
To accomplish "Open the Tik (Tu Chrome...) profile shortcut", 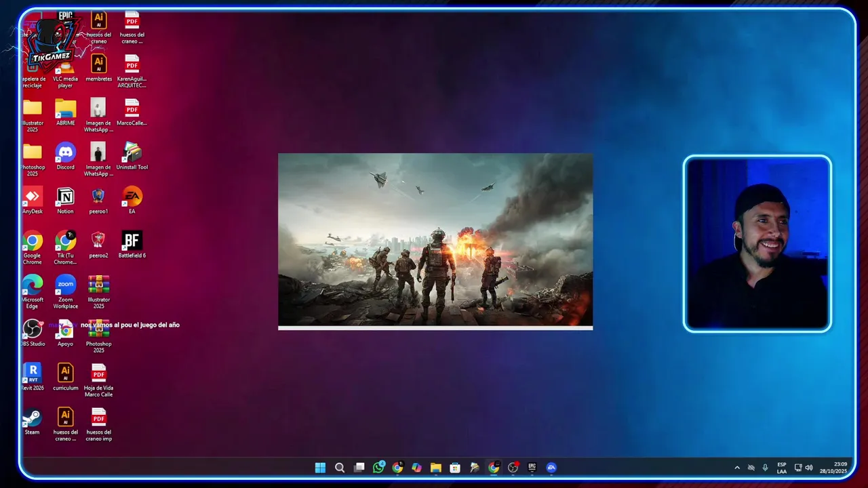I will point(65,248).
